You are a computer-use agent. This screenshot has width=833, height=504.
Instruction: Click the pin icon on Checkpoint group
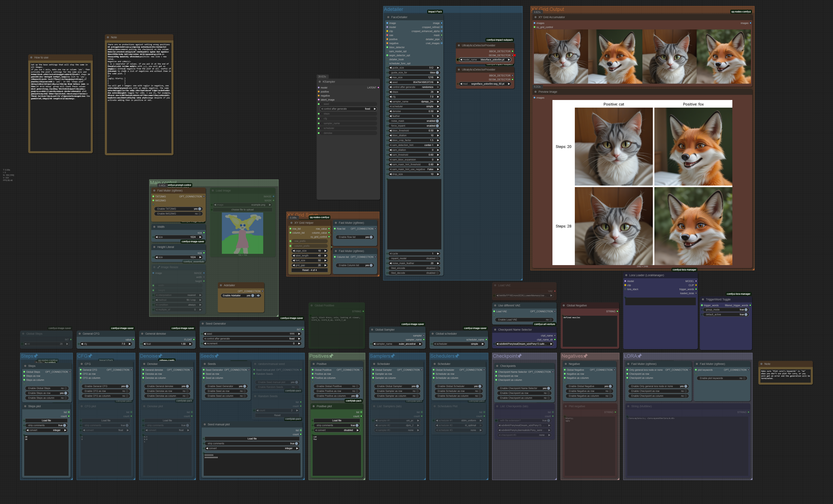pos(520,356)
